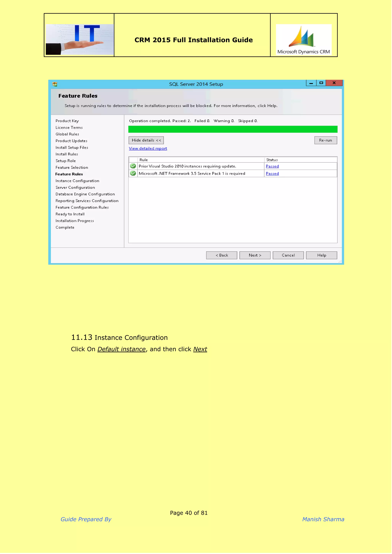Select Feature Configuration Rules step

(x=82, y=207)
